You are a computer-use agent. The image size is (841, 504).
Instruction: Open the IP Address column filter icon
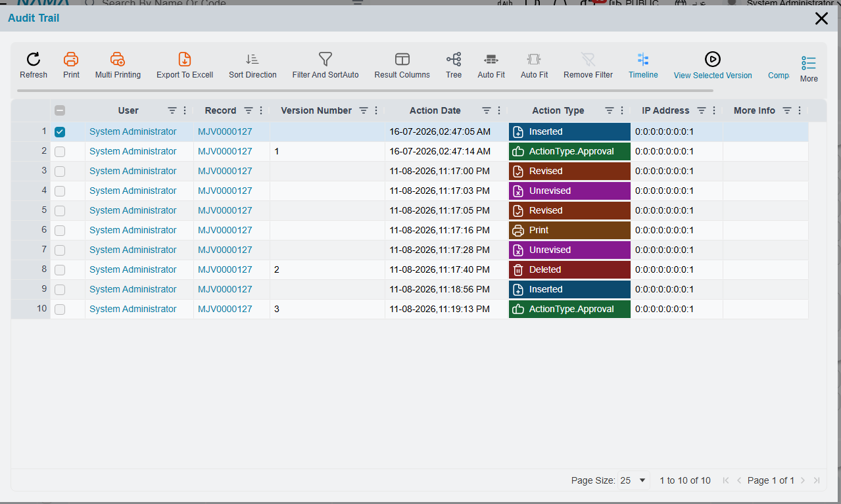702,110
